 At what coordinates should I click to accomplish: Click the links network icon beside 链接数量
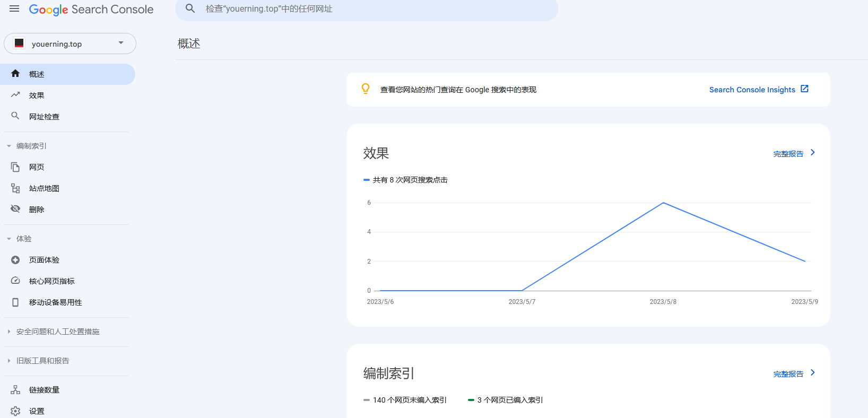[15, 390]
